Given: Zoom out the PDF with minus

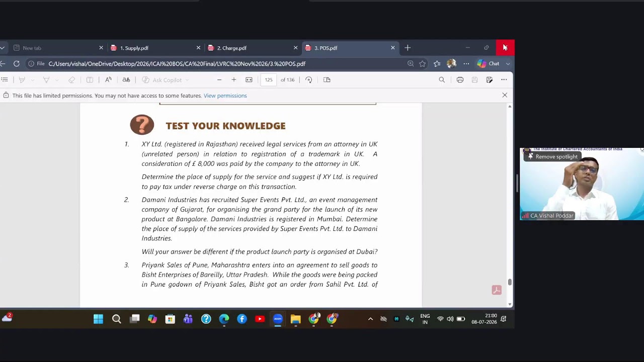Looking at the screenshot, I should (x=219, y=80).
